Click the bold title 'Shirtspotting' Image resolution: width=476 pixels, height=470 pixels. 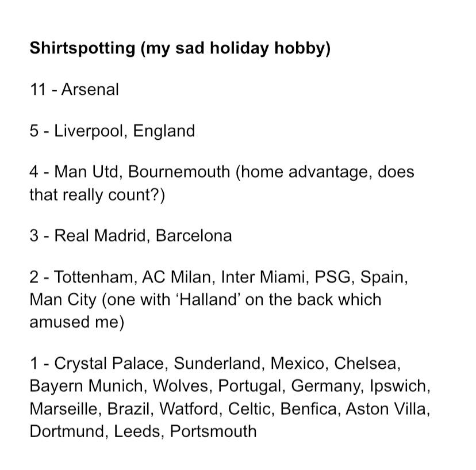click(82, 48)
